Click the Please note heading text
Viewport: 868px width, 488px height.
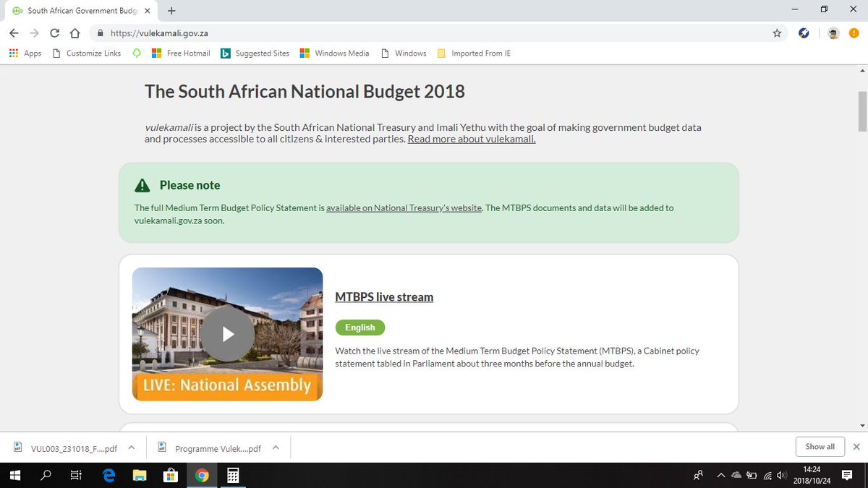190,185
